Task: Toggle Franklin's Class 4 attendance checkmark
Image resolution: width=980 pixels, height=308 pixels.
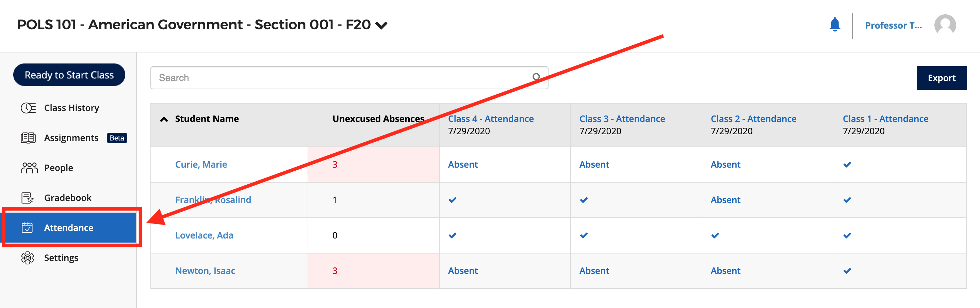Action: [452, 200]
